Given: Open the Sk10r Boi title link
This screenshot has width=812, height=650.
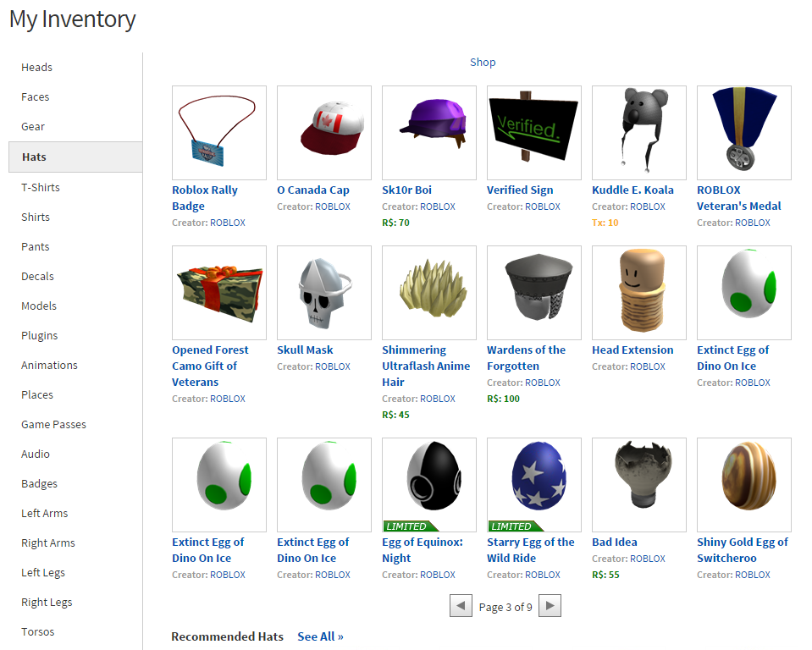Looking at the screenshot, I should pyautogui.click(x=406, y=190).
